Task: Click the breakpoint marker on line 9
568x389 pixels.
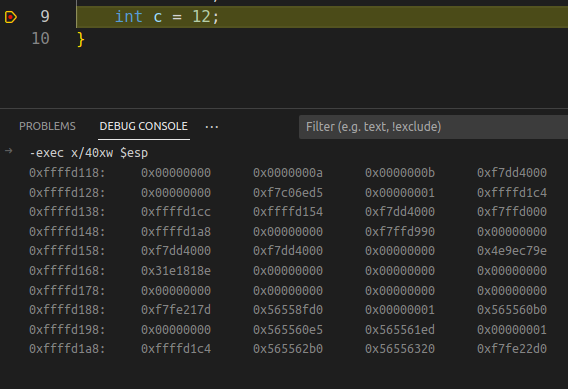Action: point(11,17)
